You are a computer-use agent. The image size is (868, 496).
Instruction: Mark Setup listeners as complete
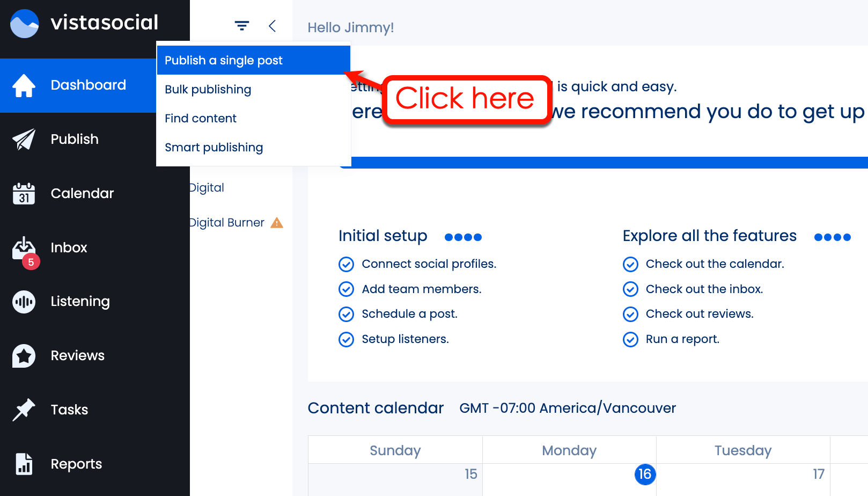tap(346, 339)
